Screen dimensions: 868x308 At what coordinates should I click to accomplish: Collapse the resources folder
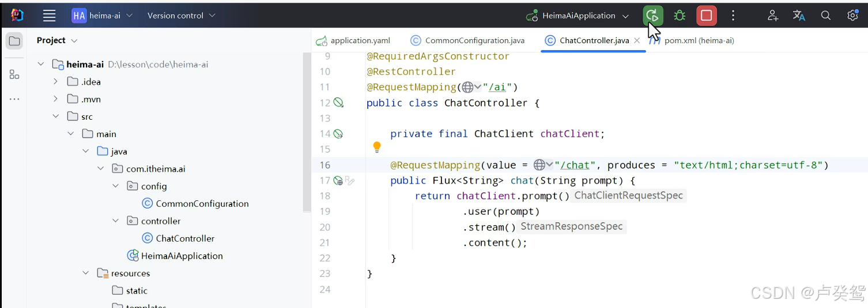coord(86,273)
